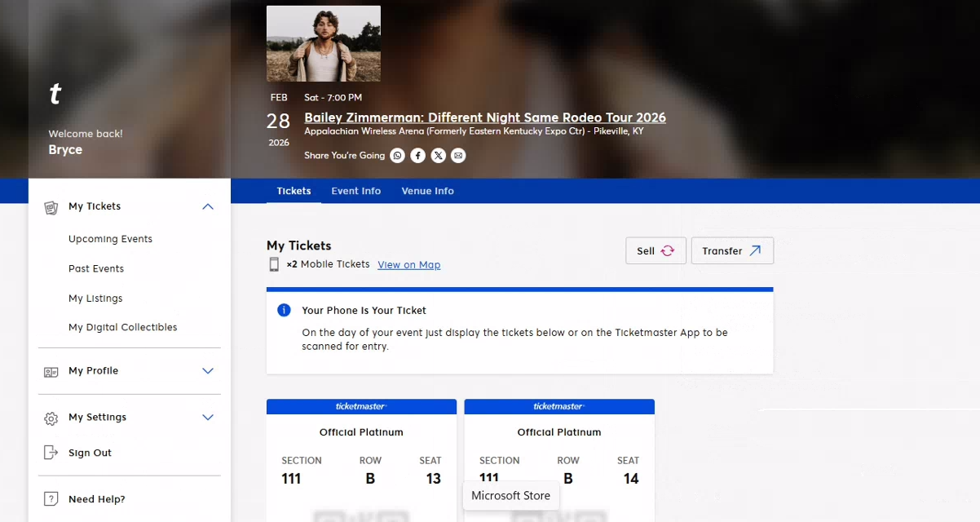Expand the My Profile section chevron
Screen dimensions: 980x522
208,371
